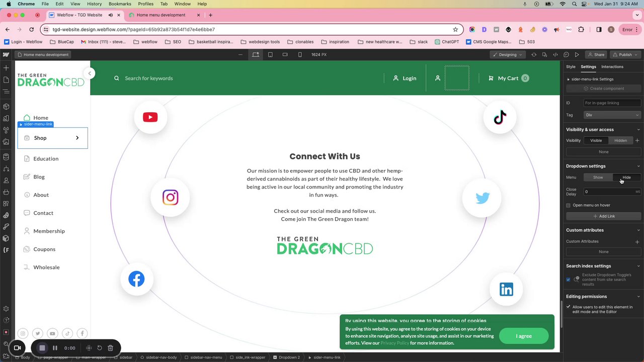The width and height of the screenshot is (644, 362).
Task: Add a custom attribute with plus
Action: [x=637, y=242]
